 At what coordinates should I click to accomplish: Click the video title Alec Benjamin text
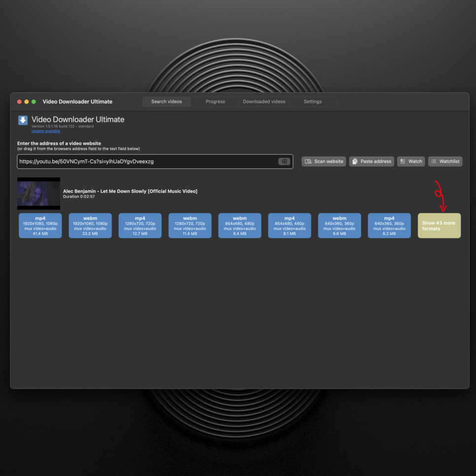coord(130,191)
